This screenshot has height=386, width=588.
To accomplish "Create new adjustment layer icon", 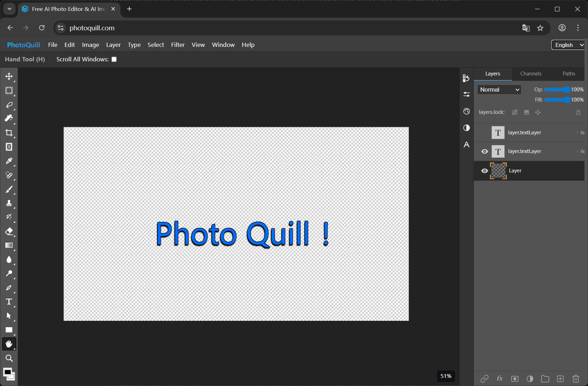I will click(530, 379).
